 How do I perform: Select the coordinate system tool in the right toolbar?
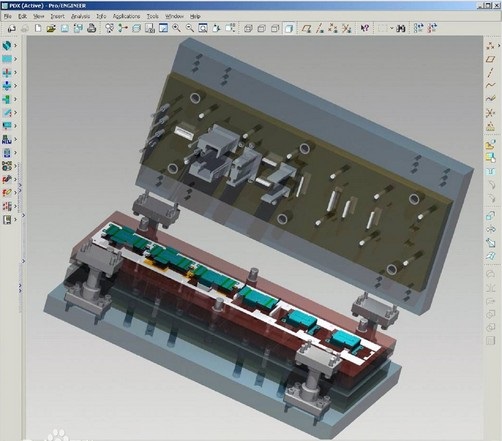coord(490,113)
